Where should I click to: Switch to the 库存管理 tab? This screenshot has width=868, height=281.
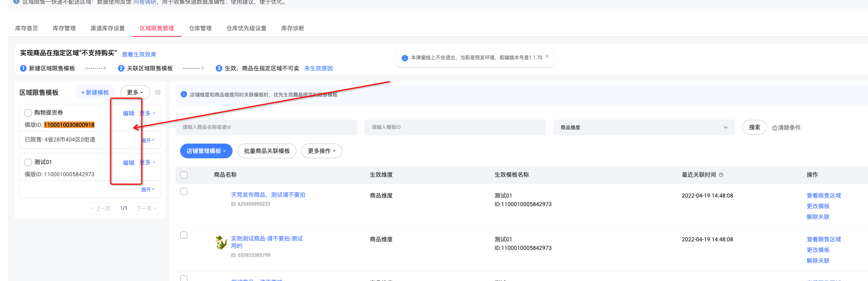64,28
